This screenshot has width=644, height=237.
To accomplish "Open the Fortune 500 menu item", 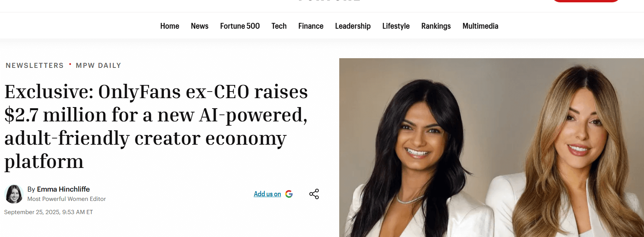I will point(240,26).
